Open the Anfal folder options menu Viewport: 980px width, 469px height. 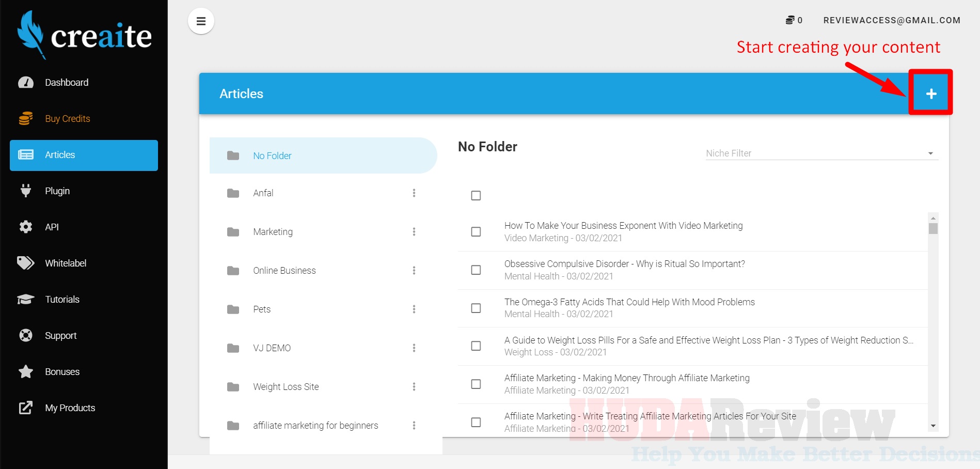(414, 193)
